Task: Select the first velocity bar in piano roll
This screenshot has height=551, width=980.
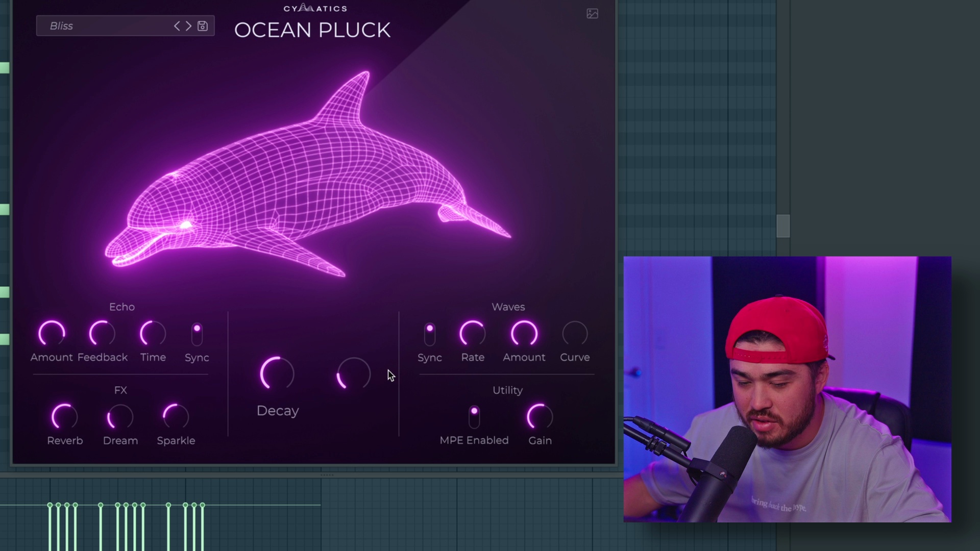Action: point(50,527)
